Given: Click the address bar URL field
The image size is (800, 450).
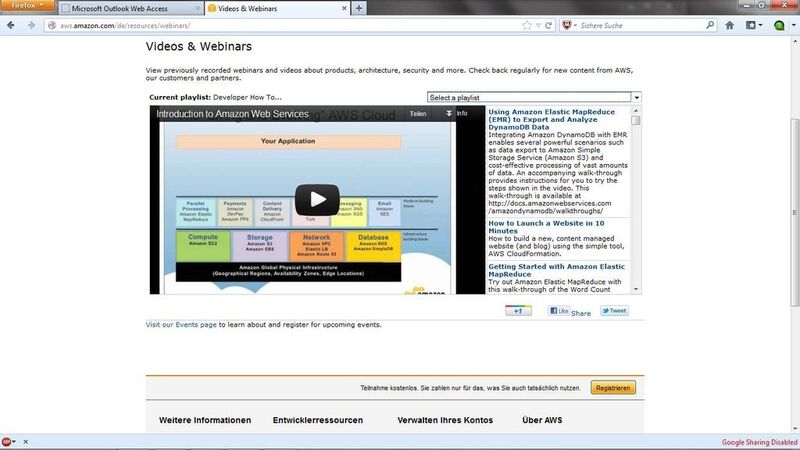Looking at the screenshot, I should point(288,26).
